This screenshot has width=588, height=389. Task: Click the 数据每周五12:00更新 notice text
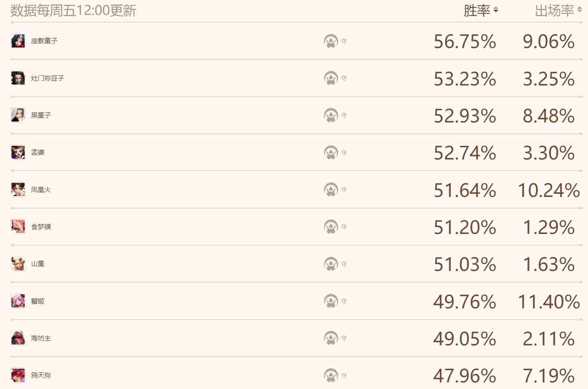(x=73, y=11)
